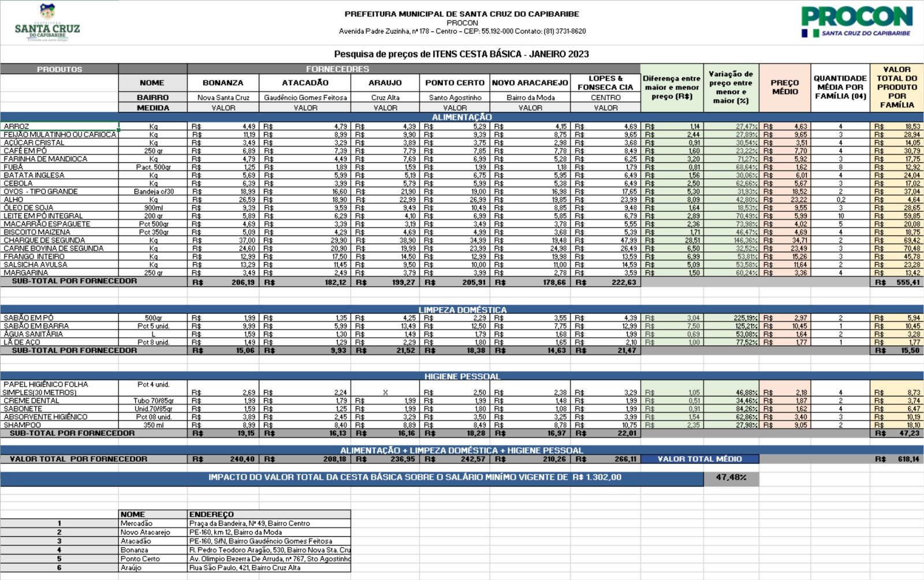
Task: Click the Novo Atacarejo row in address table
Action: pyautogui.click(x=176, y=532)
